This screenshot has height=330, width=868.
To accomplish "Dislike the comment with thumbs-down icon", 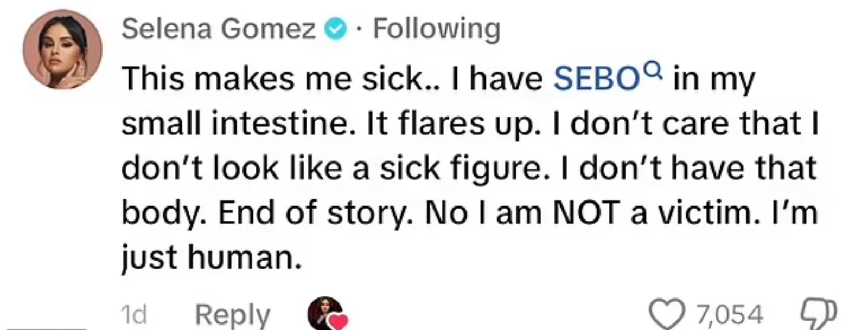I will pyautogui.click(x=819, y=313).
